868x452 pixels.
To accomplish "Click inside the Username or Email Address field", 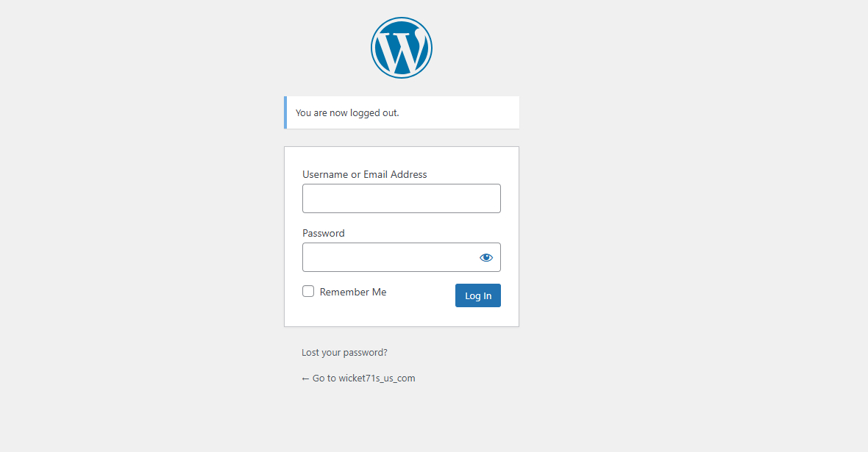I will pos(401,198).
